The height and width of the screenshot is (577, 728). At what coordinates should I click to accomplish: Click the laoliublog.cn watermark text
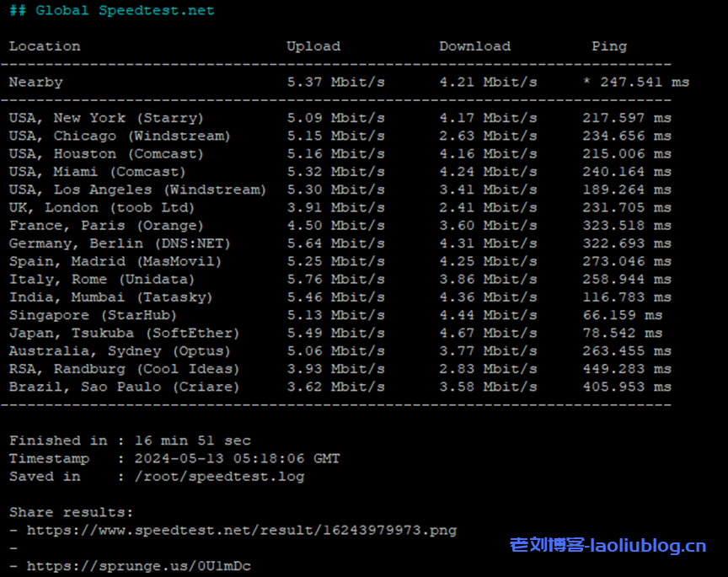coord(608,546)
